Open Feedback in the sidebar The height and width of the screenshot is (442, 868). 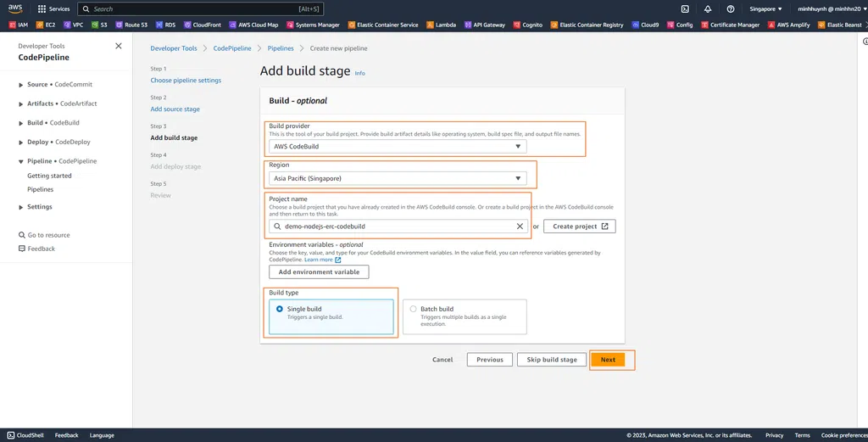[36, 249]
